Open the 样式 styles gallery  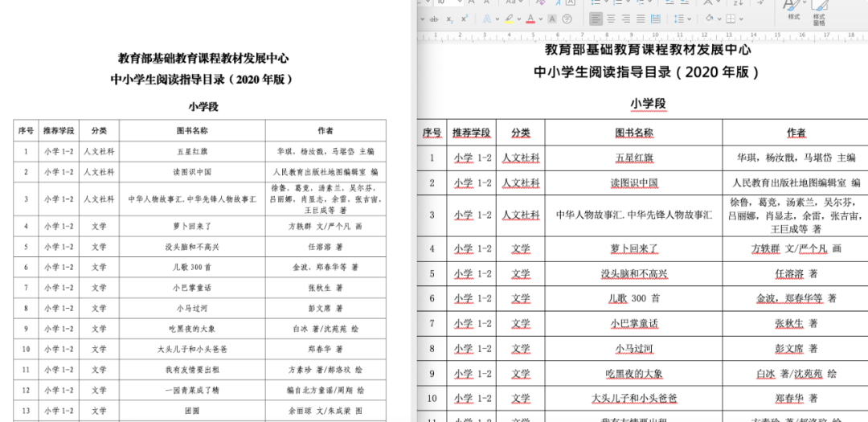(x=794, y=10)
